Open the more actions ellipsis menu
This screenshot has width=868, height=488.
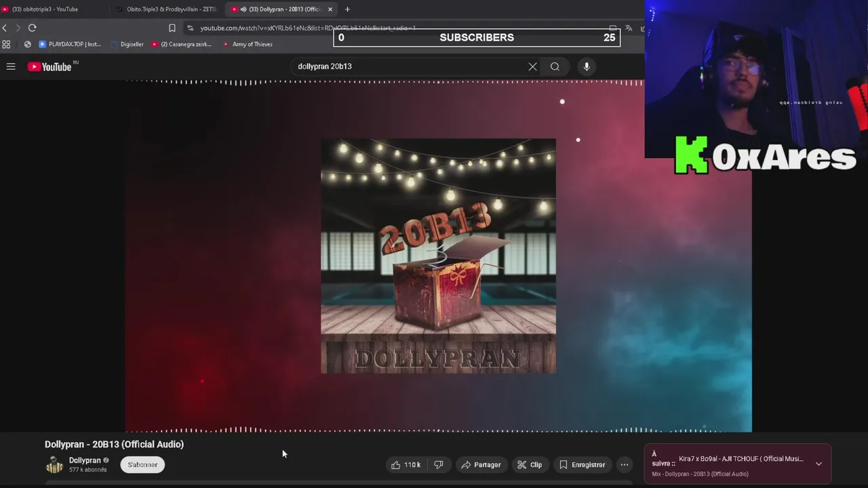(x=625, y=465)
